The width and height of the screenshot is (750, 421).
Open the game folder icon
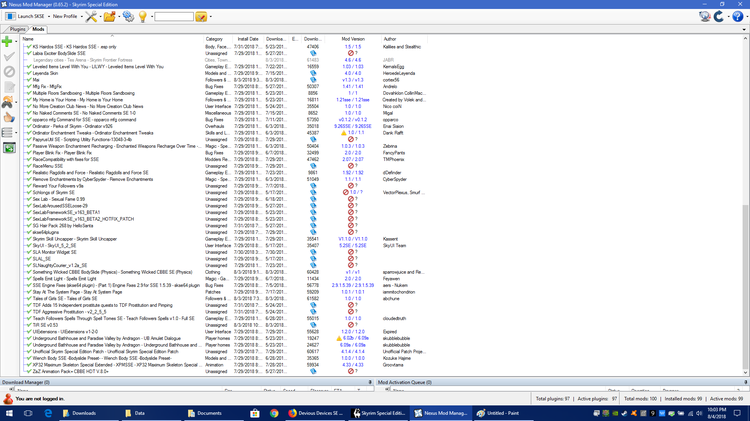tap(109, 17)
